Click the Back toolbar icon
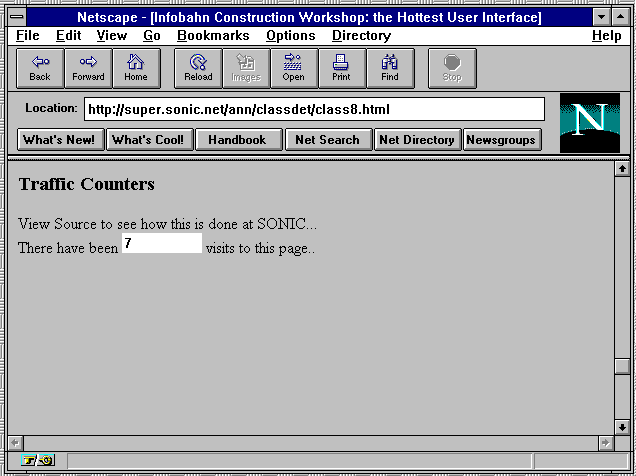The width and height of the screenshot is (636, 476). click(40, 68)
